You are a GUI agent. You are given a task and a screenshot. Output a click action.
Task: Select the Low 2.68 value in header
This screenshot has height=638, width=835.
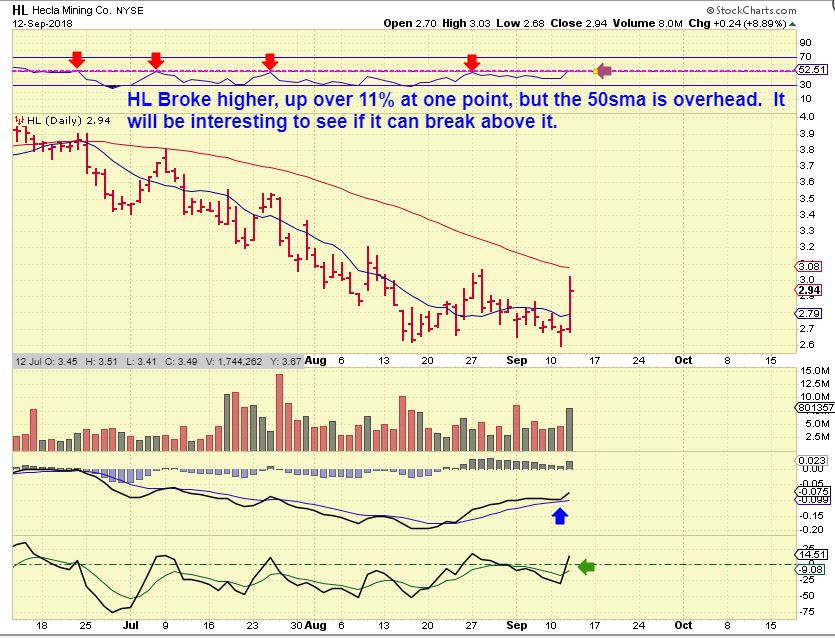[520, 23]
